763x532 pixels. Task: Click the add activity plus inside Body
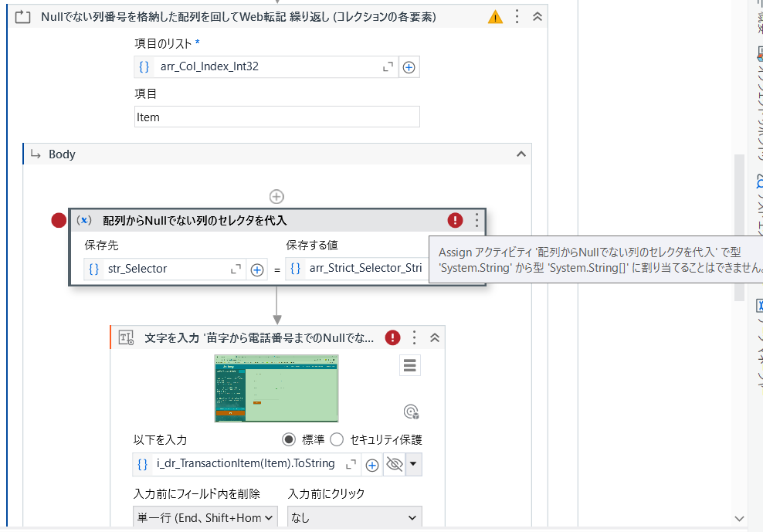click(x=276, y=197)
